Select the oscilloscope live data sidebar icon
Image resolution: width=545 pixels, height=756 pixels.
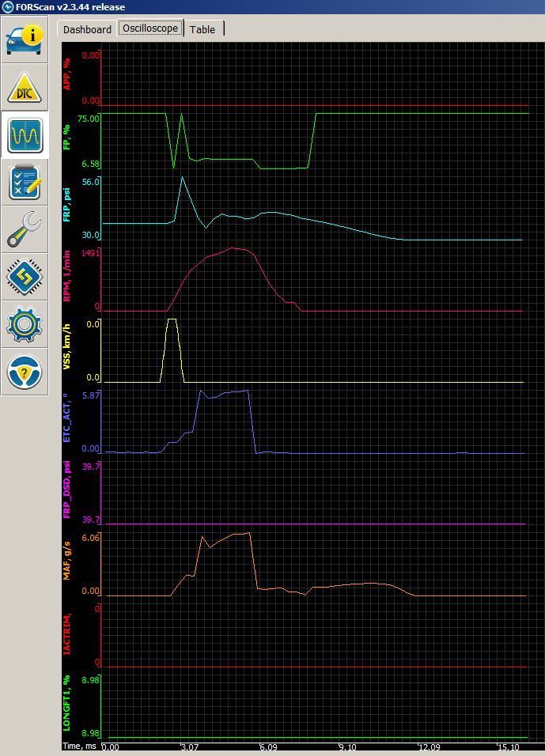(x=25, y=135)
